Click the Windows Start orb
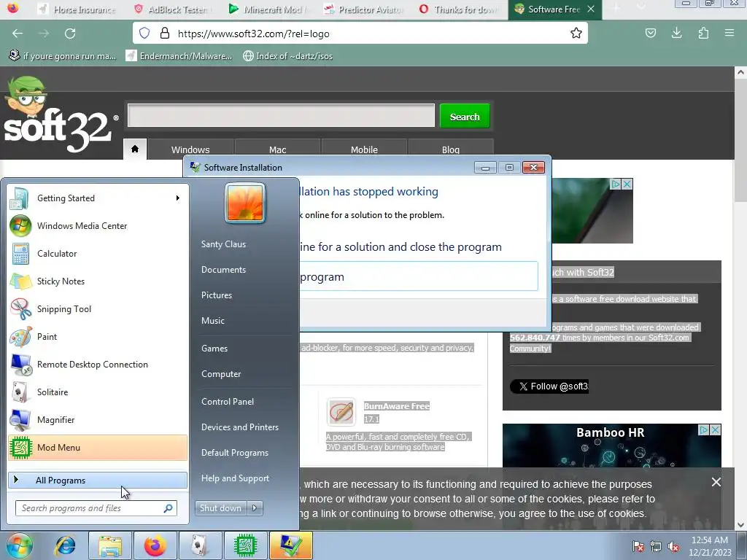Image resolution: width=747 pixels, height=560 pixels. click(19, 545)
